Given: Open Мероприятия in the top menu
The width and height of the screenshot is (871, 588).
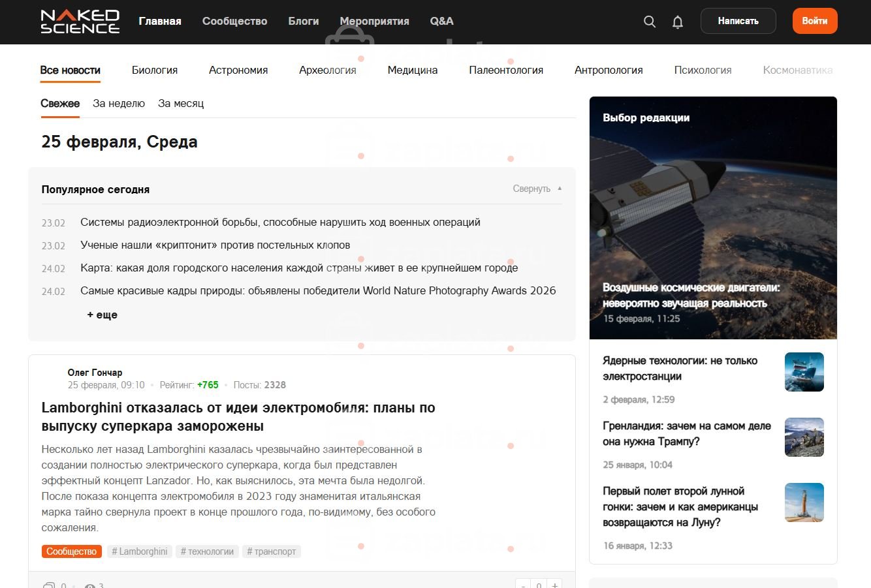Looking at the screenshot, I should click(375, 21).
